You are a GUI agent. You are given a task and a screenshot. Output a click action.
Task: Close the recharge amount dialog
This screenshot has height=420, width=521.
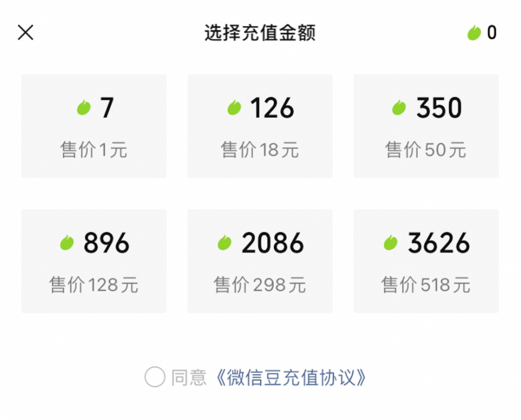coord(26,33)
